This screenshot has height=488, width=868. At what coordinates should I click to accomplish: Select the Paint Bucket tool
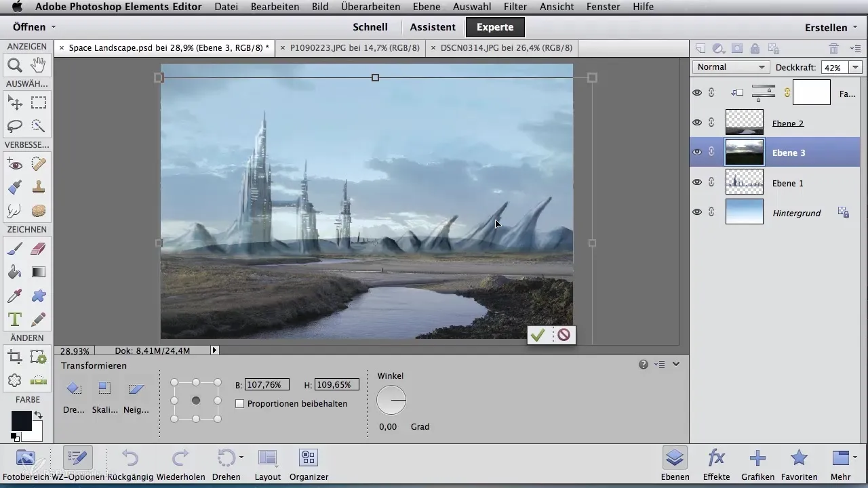click(x=15, y=272)
